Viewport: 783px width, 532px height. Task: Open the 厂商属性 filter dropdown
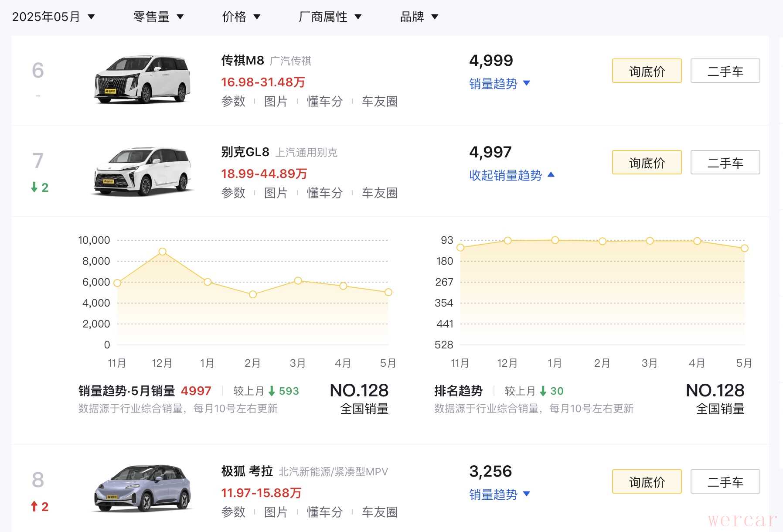coord(330,17)
